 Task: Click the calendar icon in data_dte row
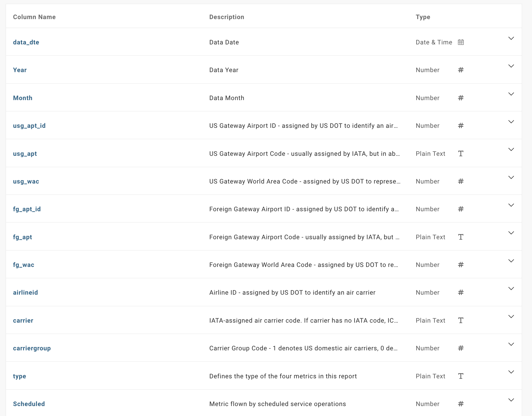(461, 42)
